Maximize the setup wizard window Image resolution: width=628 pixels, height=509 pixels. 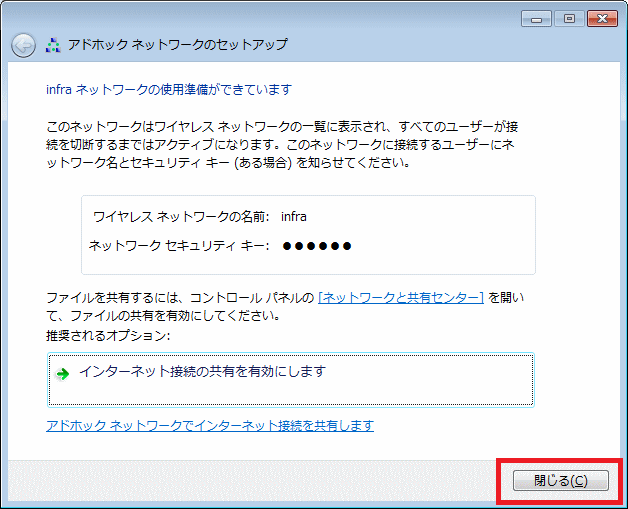[569, 19]
